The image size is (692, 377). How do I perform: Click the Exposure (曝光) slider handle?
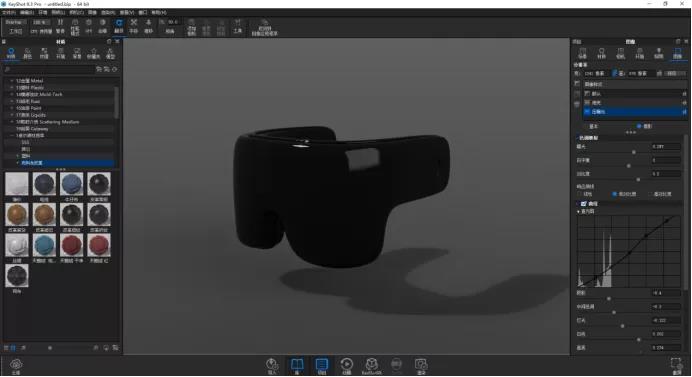coord(634,152)
